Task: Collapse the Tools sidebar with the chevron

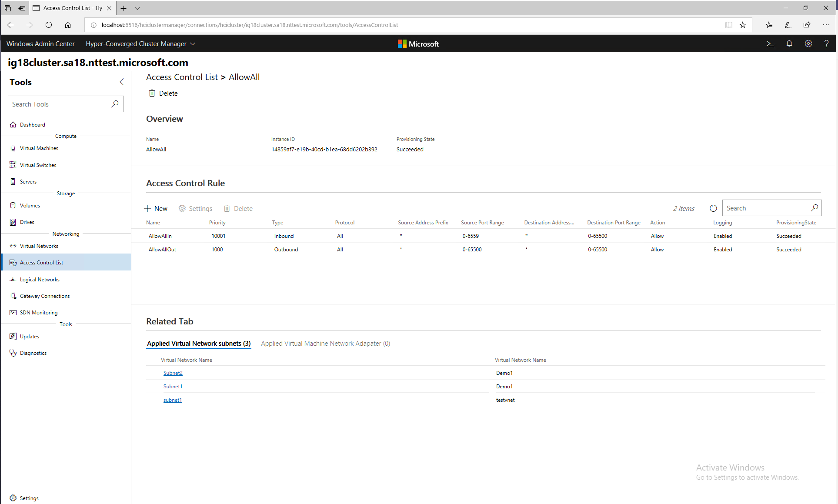Action: click(122, 82)
